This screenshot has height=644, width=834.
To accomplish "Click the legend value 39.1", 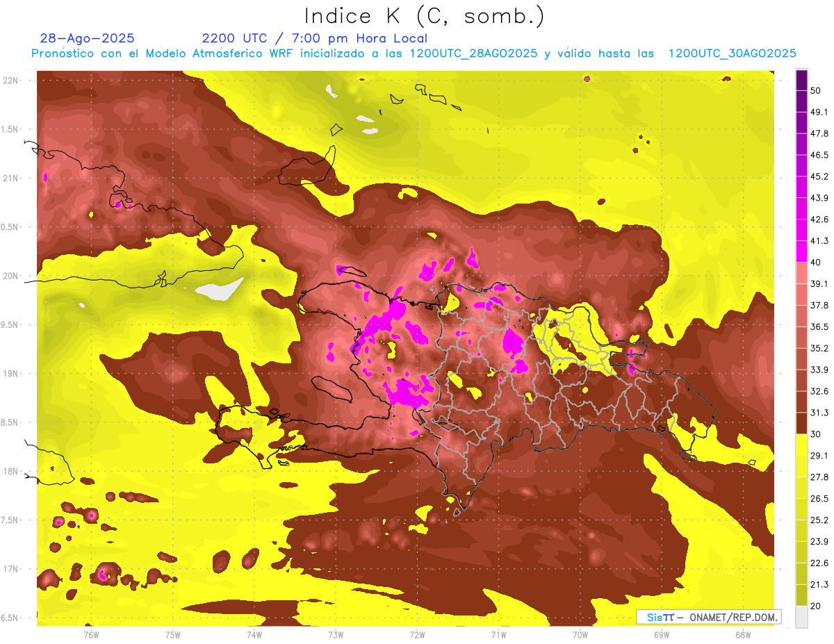I will click(819, 283).
